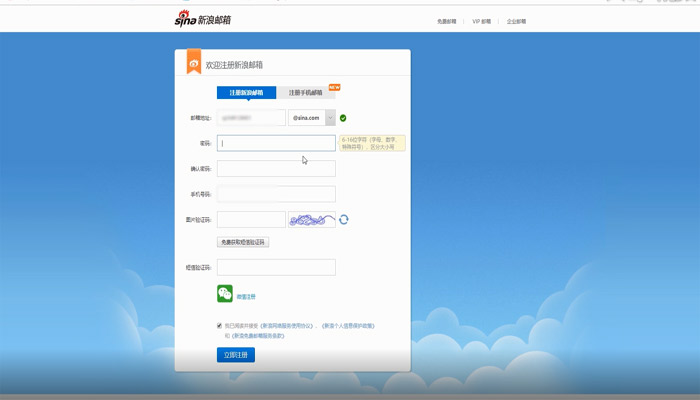Click the green checkmark beside email address
The width and height of the screenshot is (700, 400).
[x=343, y=118]
